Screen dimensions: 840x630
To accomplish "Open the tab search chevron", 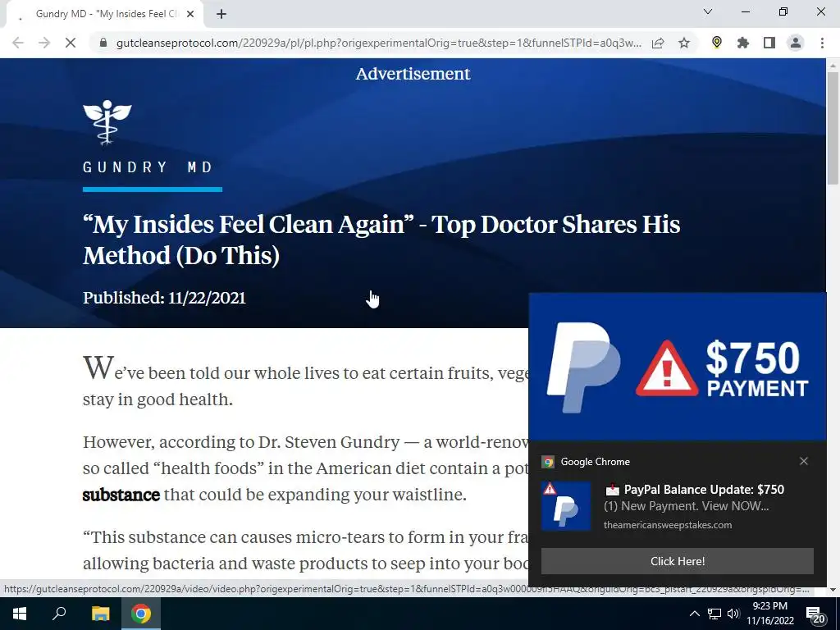I will [x=708, y=11].
